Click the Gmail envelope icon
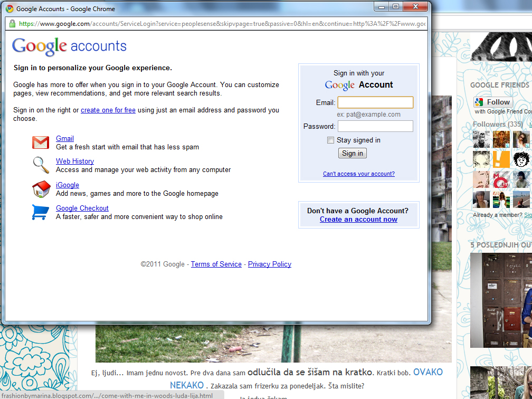 coord(41,142)
